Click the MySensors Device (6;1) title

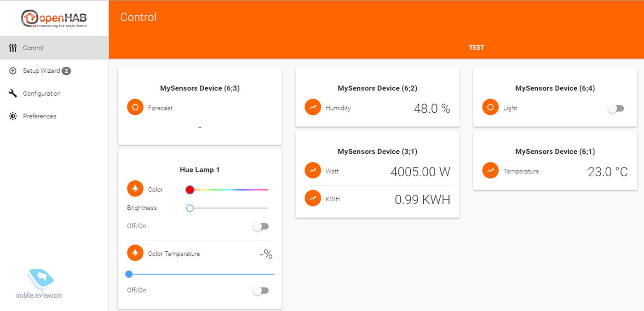[x=555, y=151]
